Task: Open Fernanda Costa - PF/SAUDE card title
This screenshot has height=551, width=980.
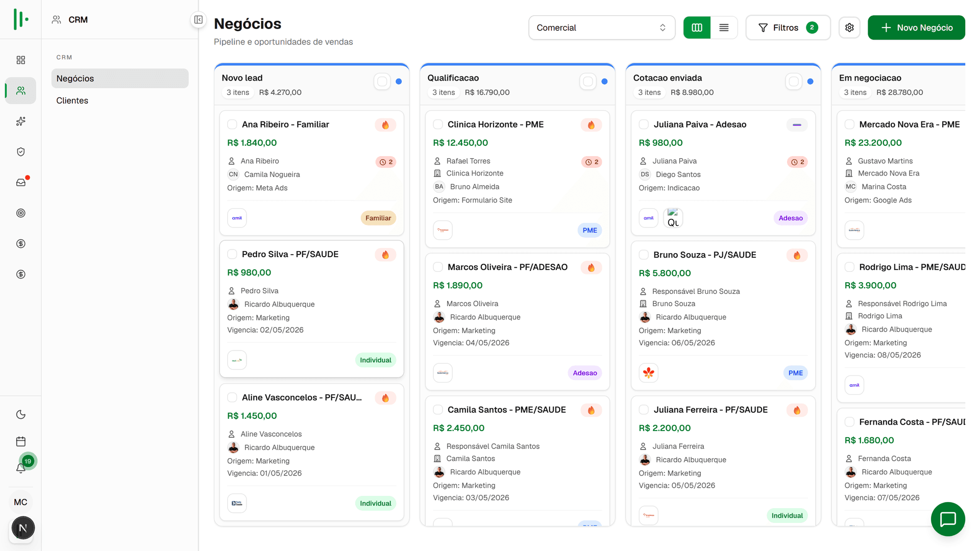Action: point(912,422)
